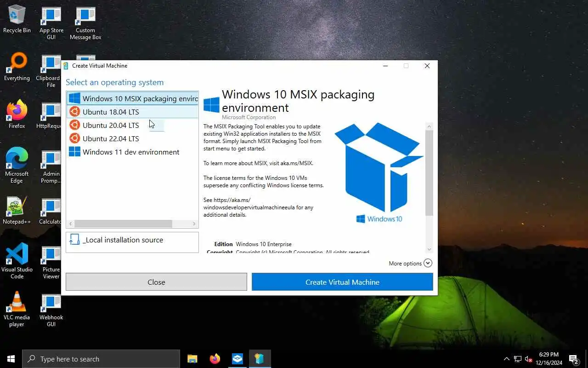
Task: Select Ubuntu 22.04 LTS from the list
Action: click(x=132, y=138)
